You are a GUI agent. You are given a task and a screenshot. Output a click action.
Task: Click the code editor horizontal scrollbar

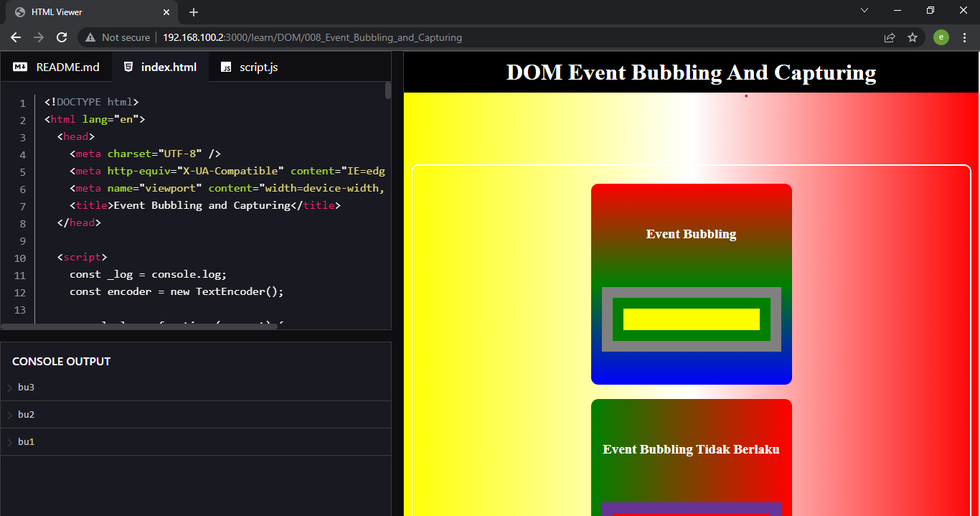point(140,326)
